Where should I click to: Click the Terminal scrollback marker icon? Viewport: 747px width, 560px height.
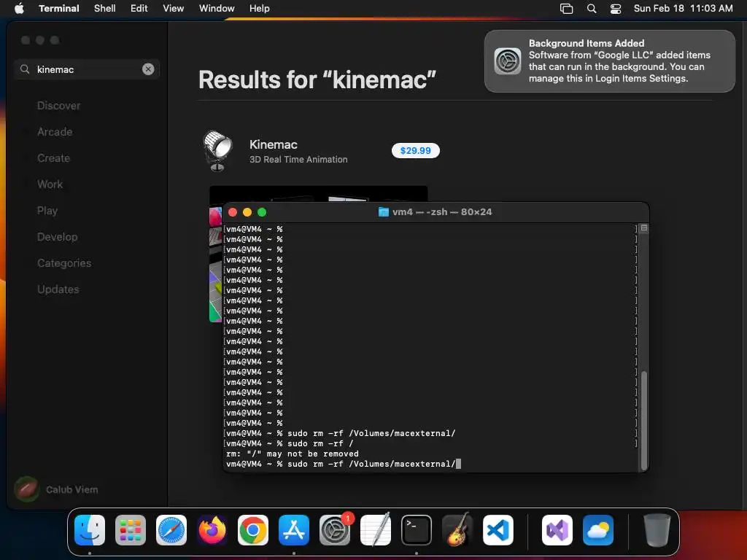[644, 228]
